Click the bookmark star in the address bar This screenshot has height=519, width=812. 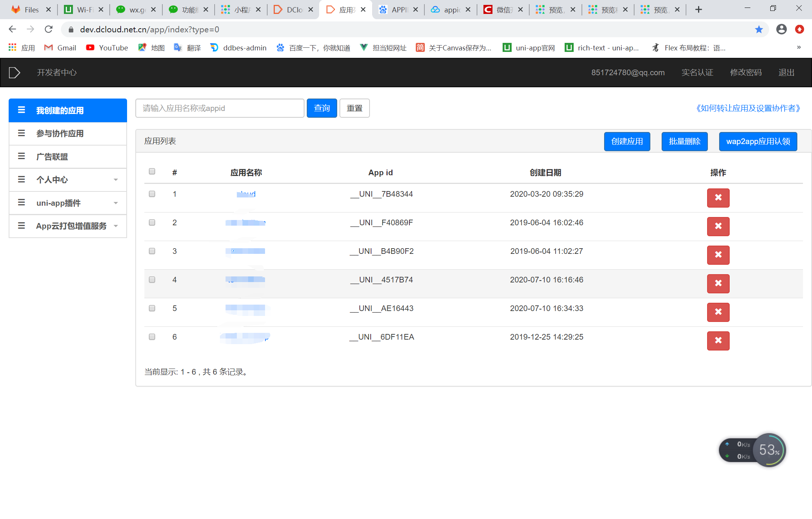click(759, 29)
